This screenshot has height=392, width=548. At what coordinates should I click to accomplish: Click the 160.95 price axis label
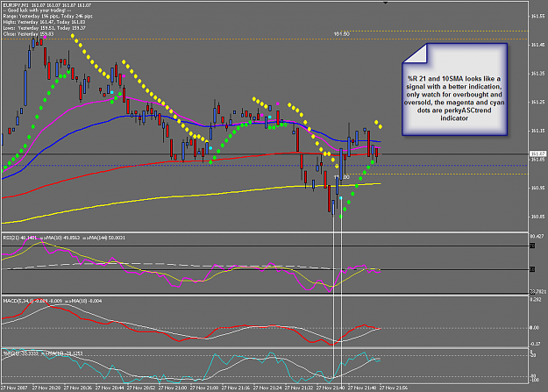[x=537, y=189]
